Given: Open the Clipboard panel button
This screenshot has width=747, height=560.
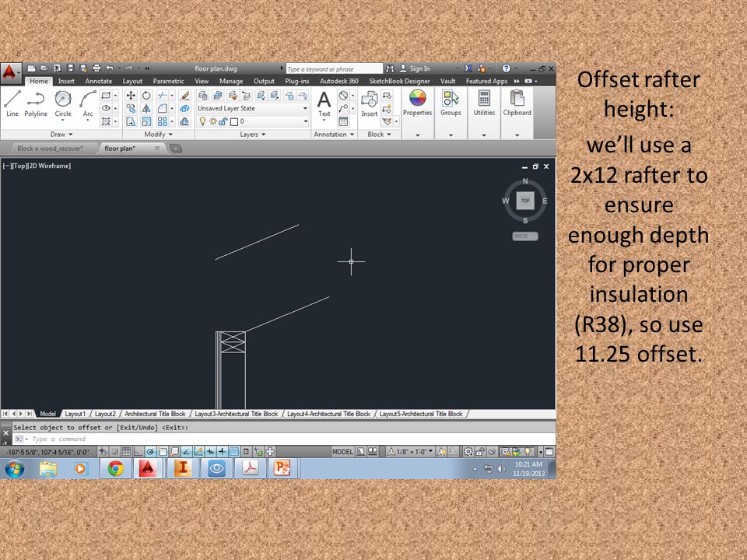Looking at the screenshot, I should 517,103.
